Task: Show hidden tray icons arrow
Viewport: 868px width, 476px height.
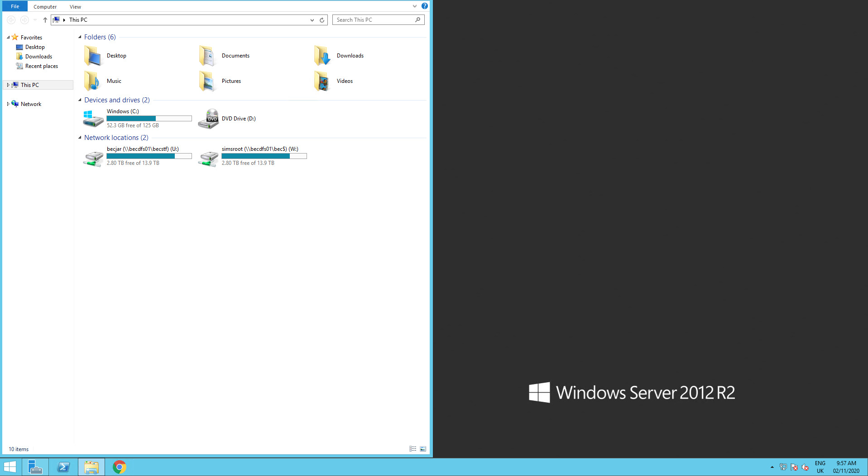Action: [x=772, y=467]
